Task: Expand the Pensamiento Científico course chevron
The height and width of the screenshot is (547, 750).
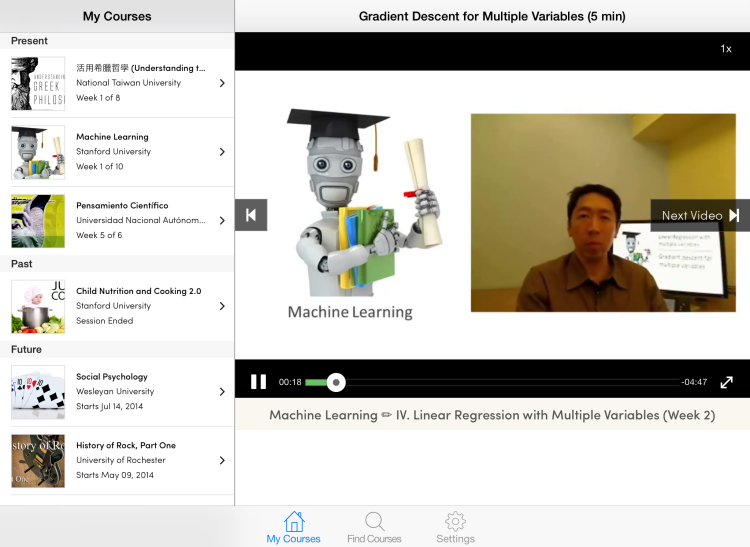Action: click(x=222, y=220)
